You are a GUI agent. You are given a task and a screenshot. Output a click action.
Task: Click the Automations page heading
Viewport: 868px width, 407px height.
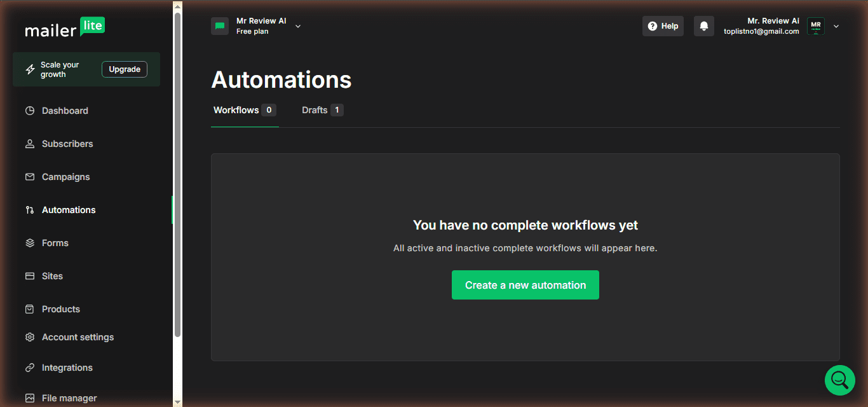click(x=281, y=79)
